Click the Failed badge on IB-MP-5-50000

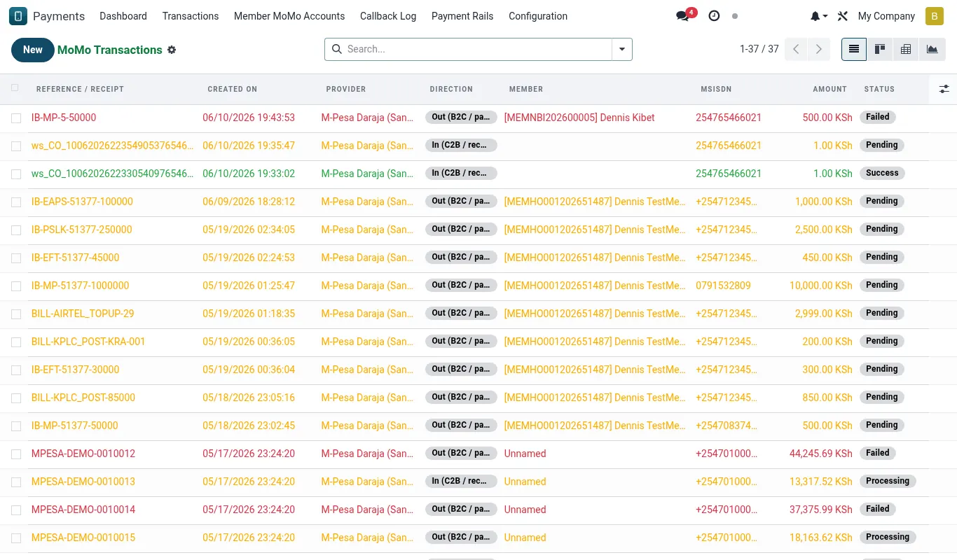click(878, 117)
